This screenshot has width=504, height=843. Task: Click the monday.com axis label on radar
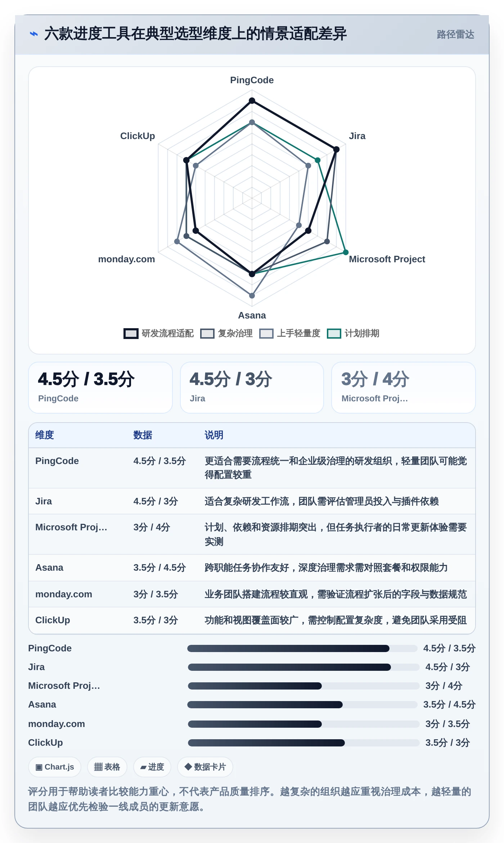(126, 259)
